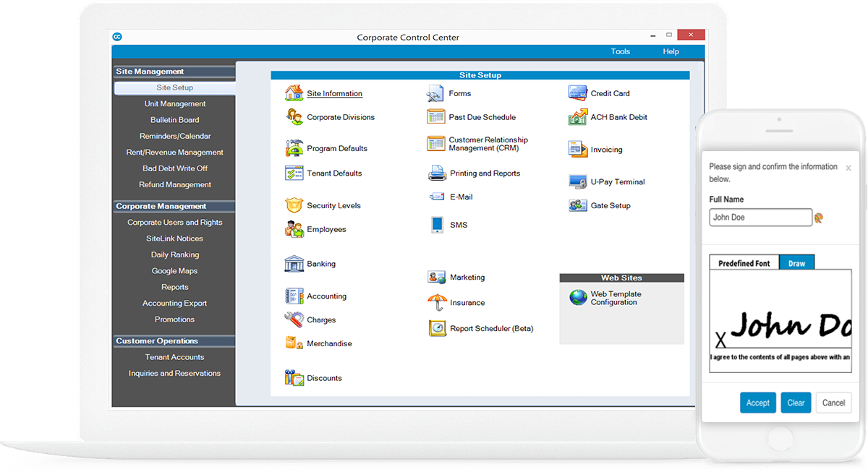Select Inquiries and Reservations

pyautogui.click(x=175, y=374)
